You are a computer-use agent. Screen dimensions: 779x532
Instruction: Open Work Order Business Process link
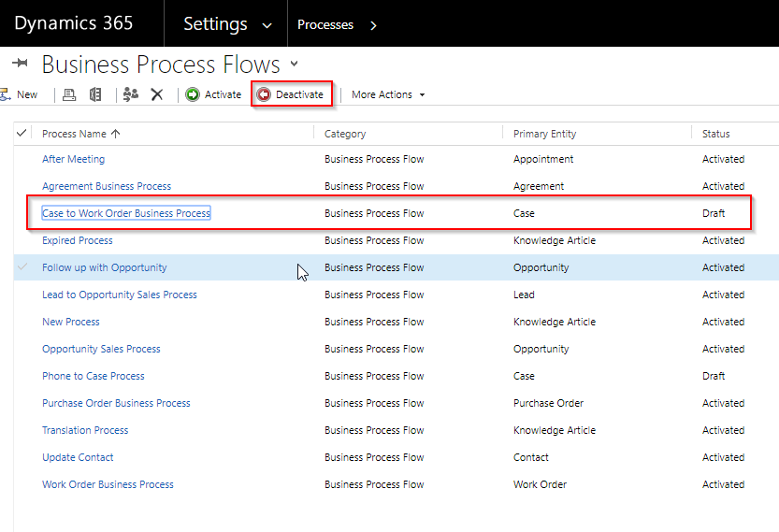(108, 484)
